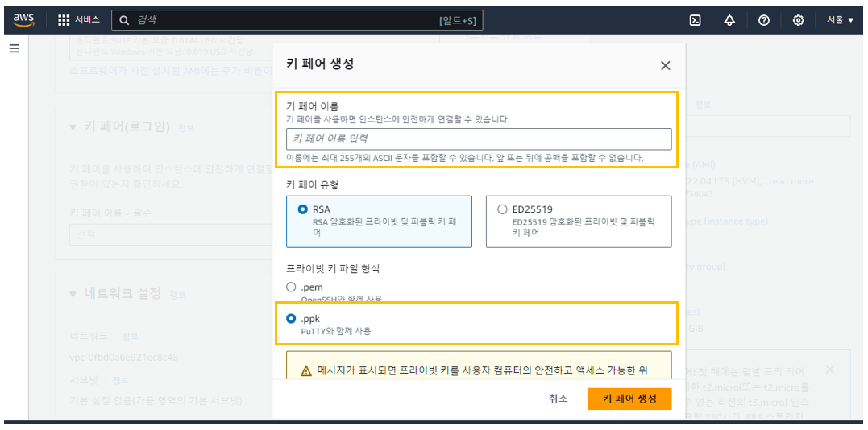
Task: Select the RSA key pair type
Action: pyautogui.click(x=380, y=221)
